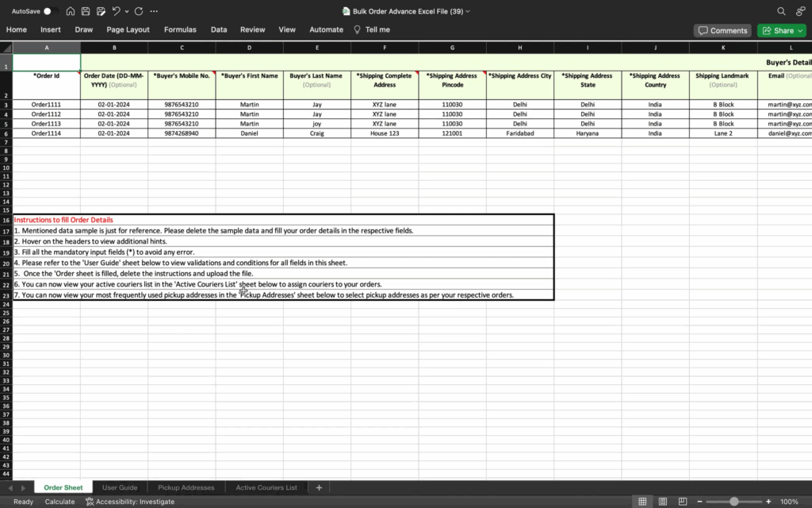Open the search magnifier icon
This screenshot has height=508, width=812.
[x=781, y=11]
